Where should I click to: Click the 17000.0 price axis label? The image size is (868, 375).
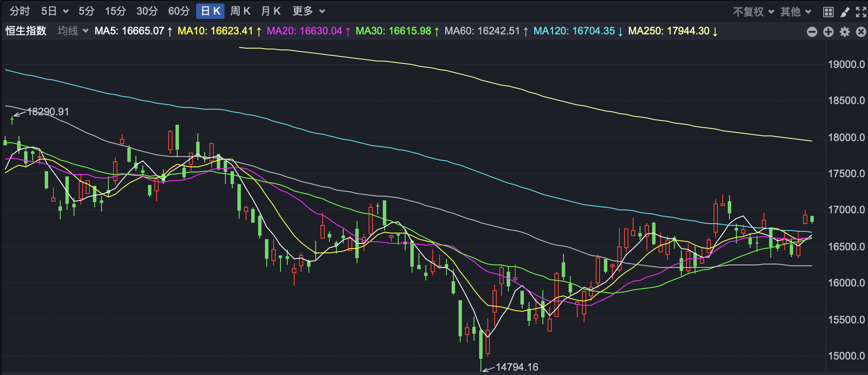click(846, 210)
